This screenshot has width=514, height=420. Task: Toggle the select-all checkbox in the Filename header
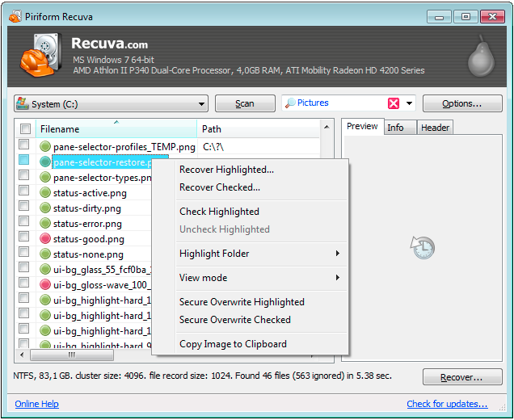[x=25, y=128]
